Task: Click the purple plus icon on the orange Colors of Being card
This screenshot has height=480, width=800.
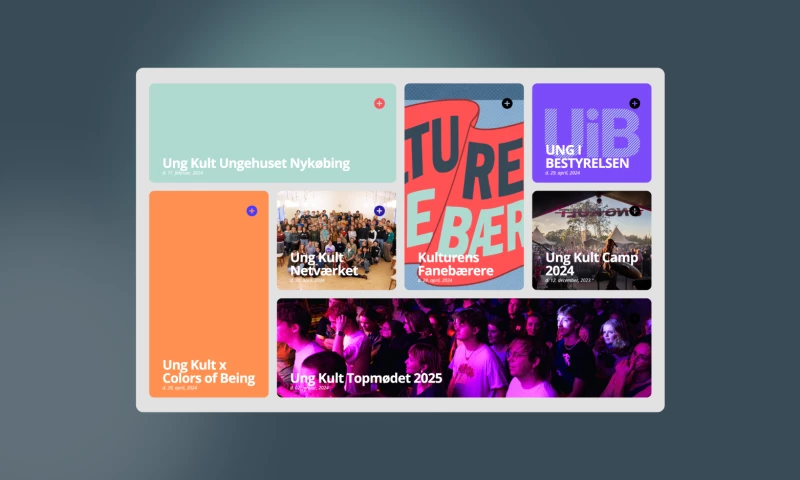Action: [252, 211]
